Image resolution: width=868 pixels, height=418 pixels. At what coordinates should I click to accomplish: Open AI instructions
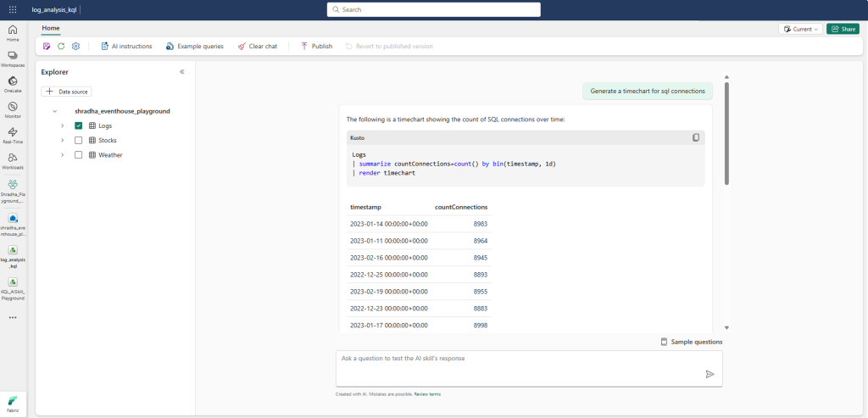point(126,47)
